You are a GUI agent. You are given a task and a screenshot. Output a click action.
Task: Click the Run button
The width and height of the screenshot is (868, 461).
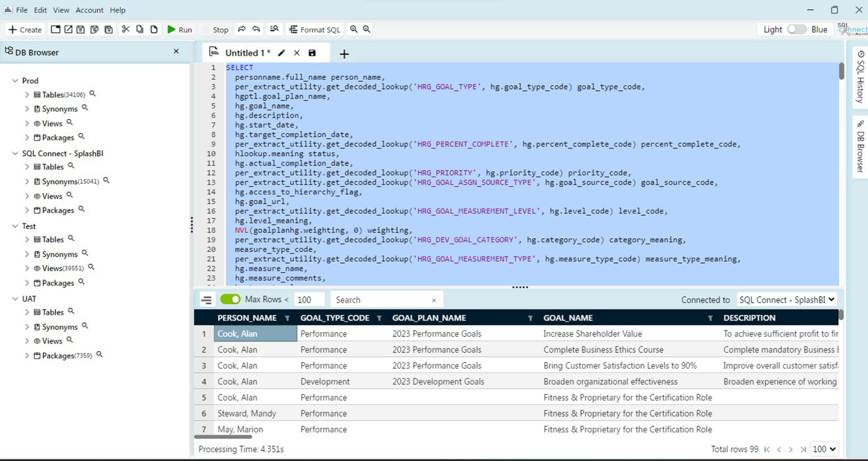180,29
